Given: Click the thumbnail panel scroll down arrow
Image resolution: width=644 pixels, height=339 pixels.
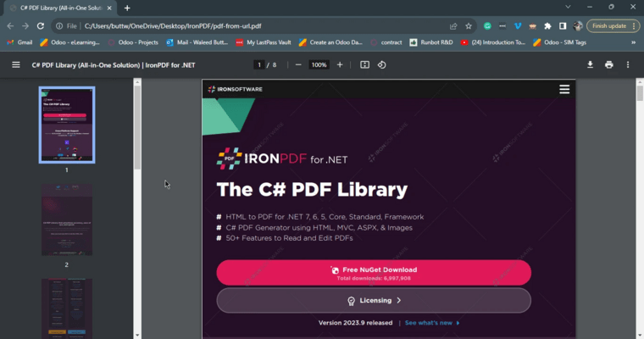Looking at the screenshot, I should tap(137, 336).
